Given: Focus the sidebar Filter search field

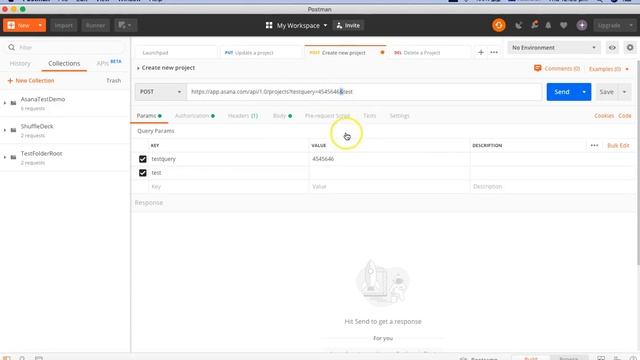Looking at the screenshot, I should (x=65, y=47).
